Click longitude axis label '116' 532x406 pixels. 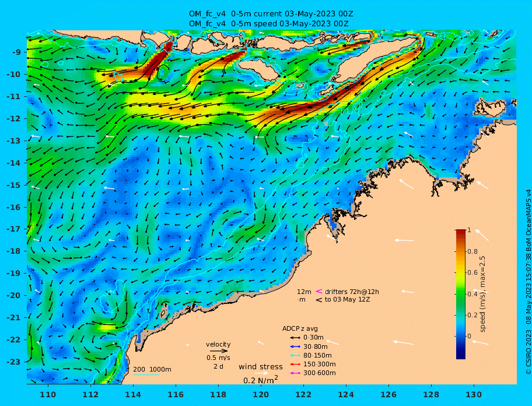point(176,394)
